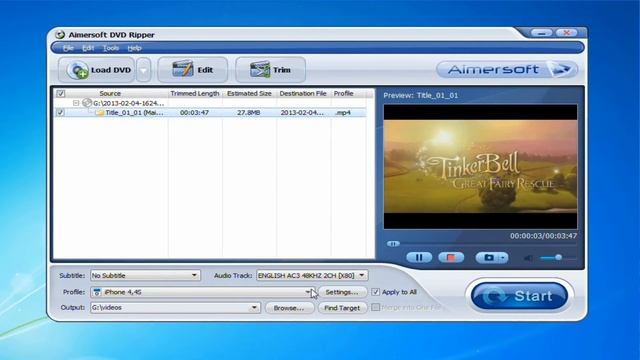640x360 pixels.
Task: Click the Browse... button
Action: (289, 308)
